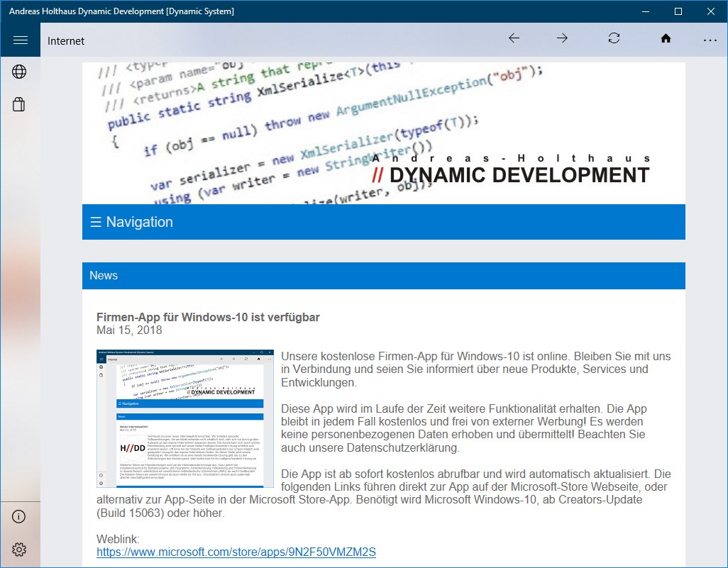
Task: Go to the home page via home icon
Action: [666, 39]
